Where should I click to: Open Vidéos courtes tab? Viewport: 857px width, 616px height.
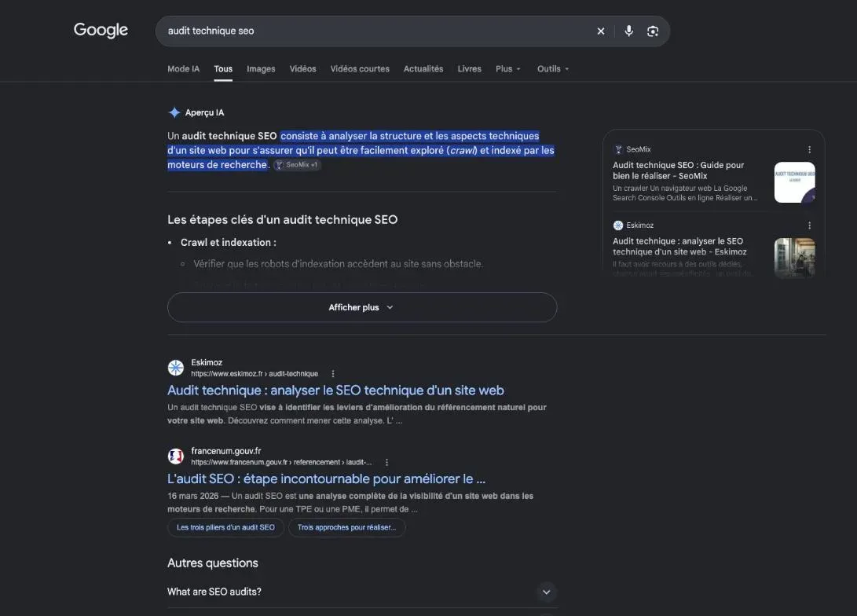pyautogui.click(x=360, y=69)
